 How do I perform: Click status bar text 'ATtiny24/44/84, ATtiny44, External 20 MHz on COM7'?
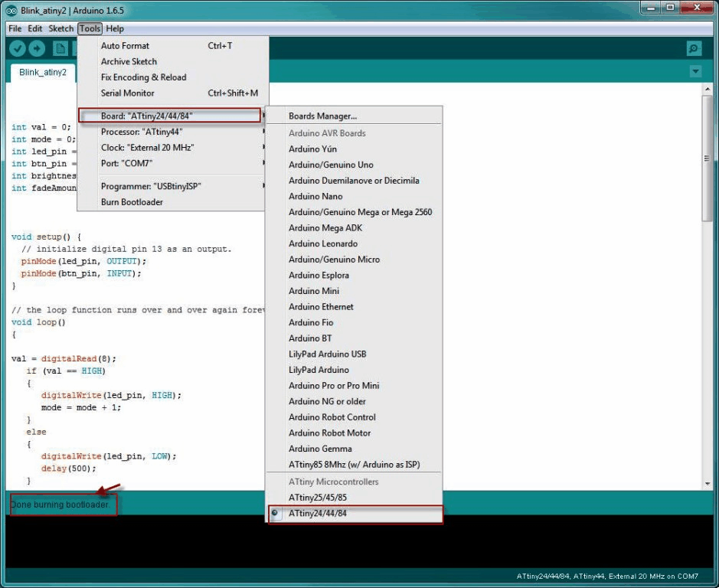tap(607, 576)
